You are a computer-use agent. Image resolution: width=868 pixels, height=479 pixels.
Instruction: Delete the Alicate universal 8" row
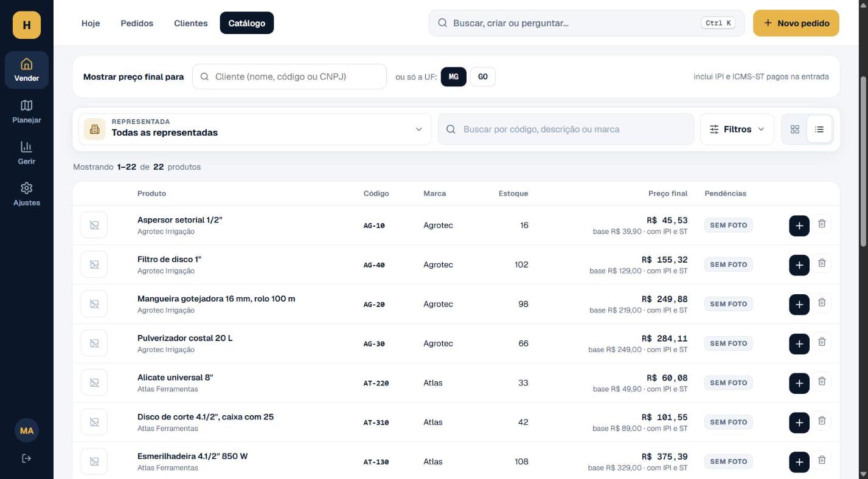click(x=822, y=381)
